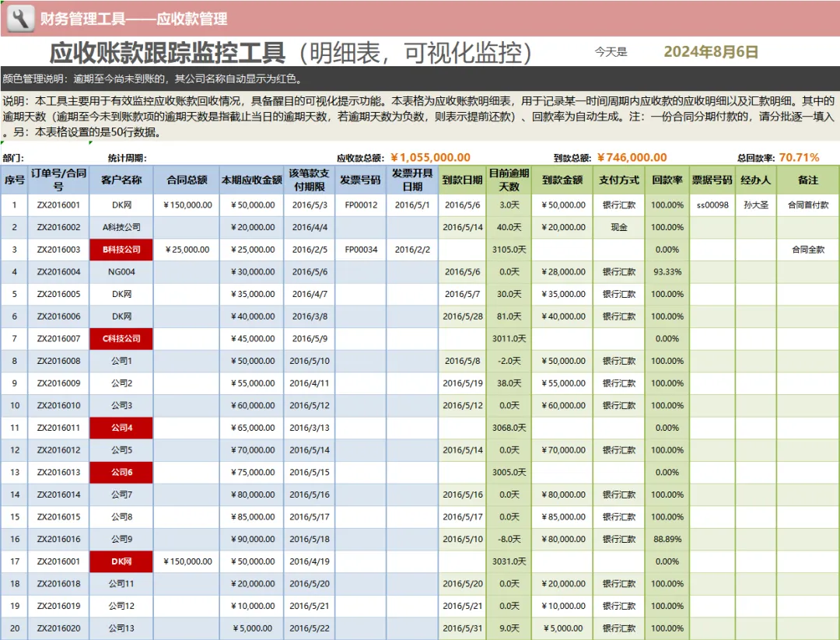840x640 pixels.
Task: Click invoice number FP00034
Action: click(361, 250)
